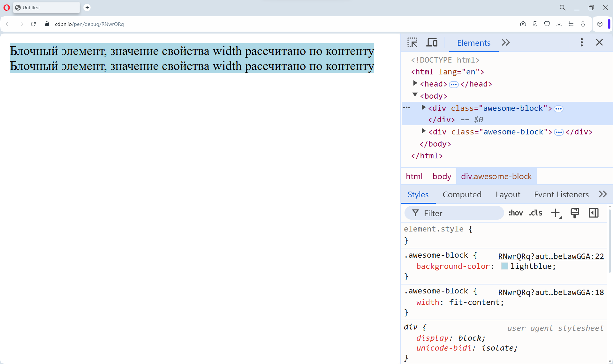Open the RNwrQRq source link at line 22
This screenshot has width=613, height=364.
[551, 256]
